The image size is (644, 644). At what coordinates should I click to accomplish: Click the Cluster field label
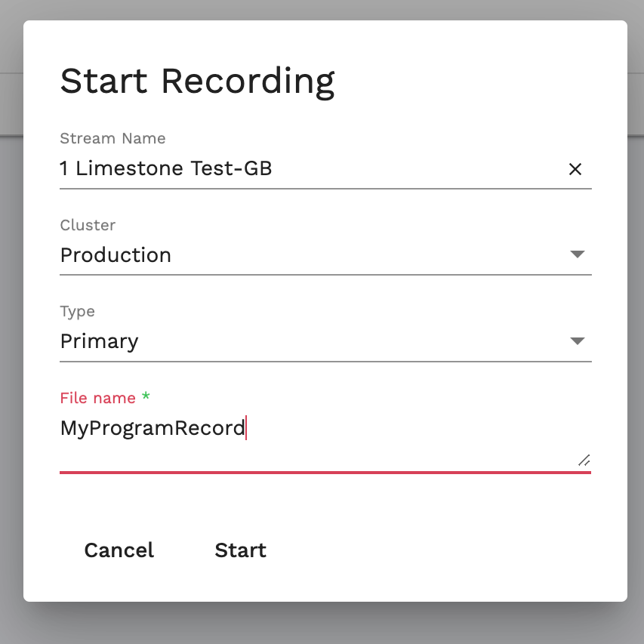coord(88,225)
